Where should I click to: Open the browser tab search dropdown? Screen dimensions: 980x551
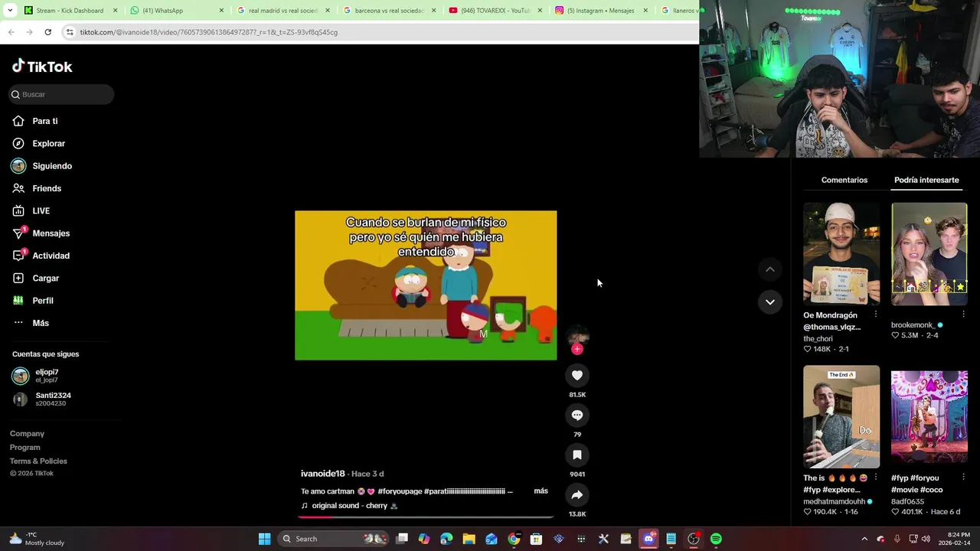(x=10, y=10)
